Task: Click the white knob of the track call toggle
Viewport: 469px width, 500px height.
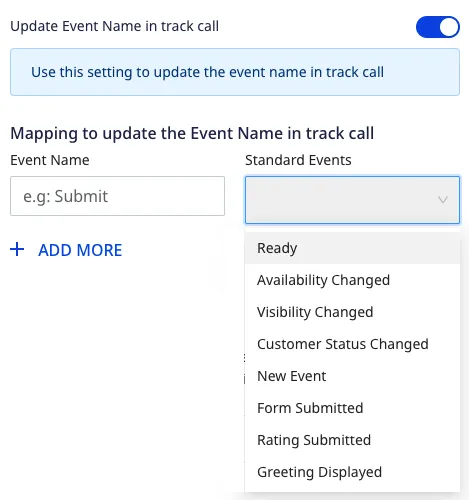Action: coord(449,27)
